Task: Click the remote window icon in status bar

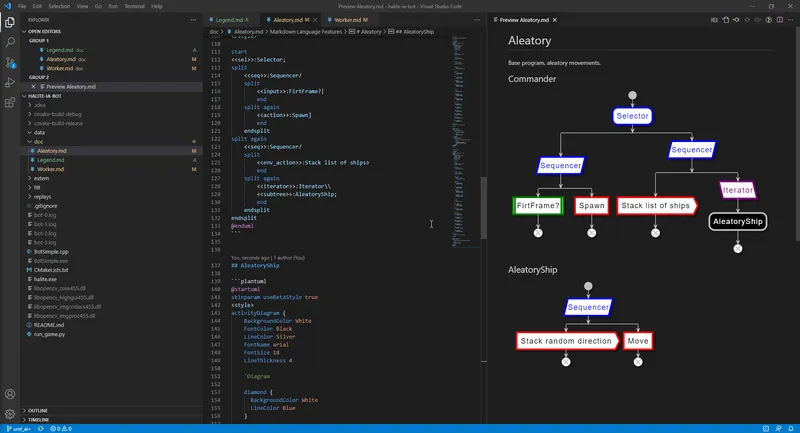Action: click(x=766, y=429)
